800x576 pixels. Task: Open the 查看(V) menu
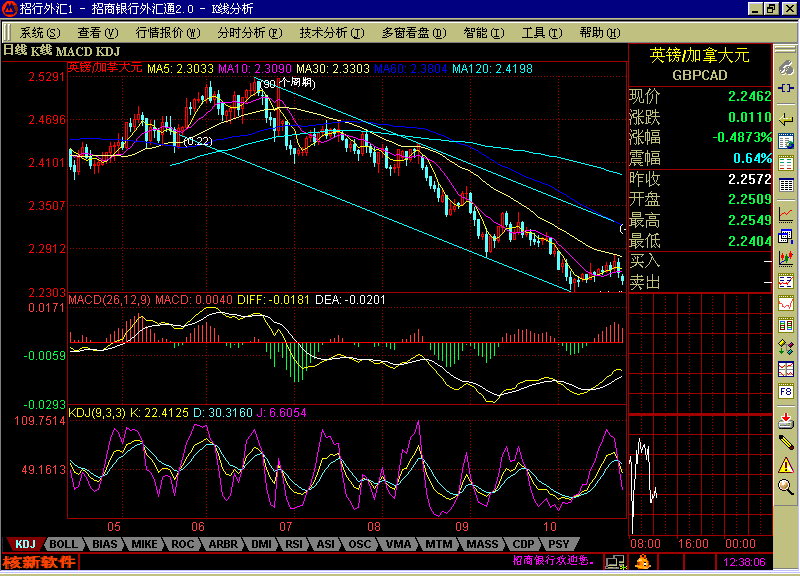pyautogui.click(x=97, y=33)
